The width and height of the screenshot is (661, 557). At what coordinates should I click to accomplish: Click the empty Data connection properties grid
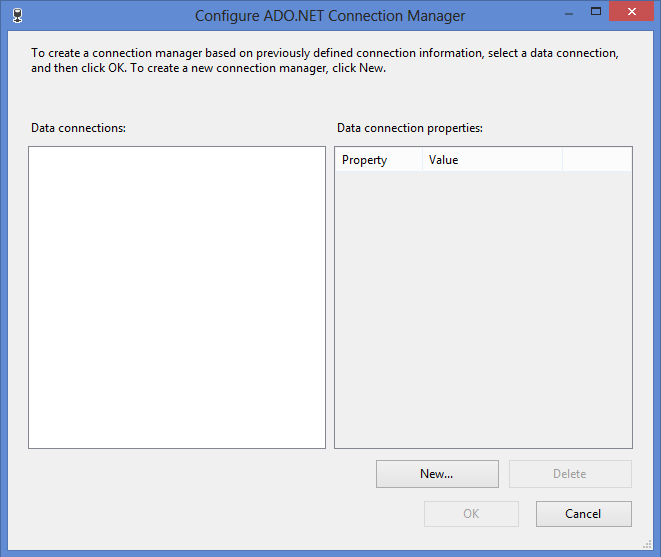484,309
